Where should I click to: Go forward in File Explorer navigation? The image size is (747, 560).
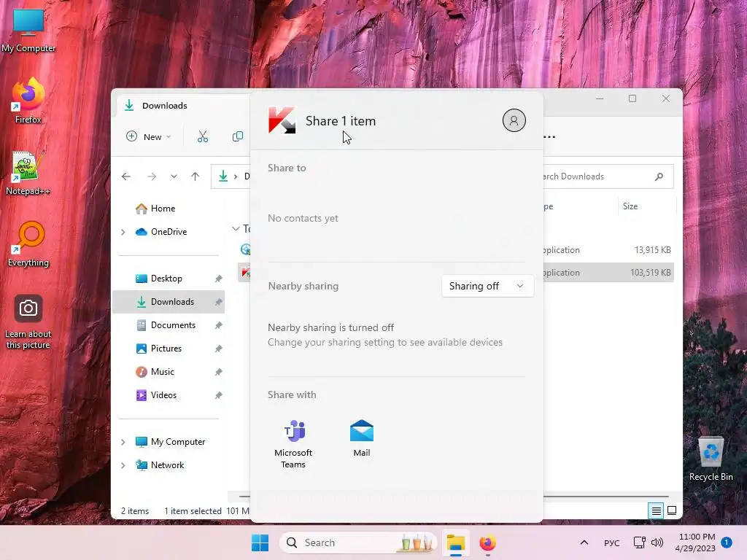[x=152, y=176]
